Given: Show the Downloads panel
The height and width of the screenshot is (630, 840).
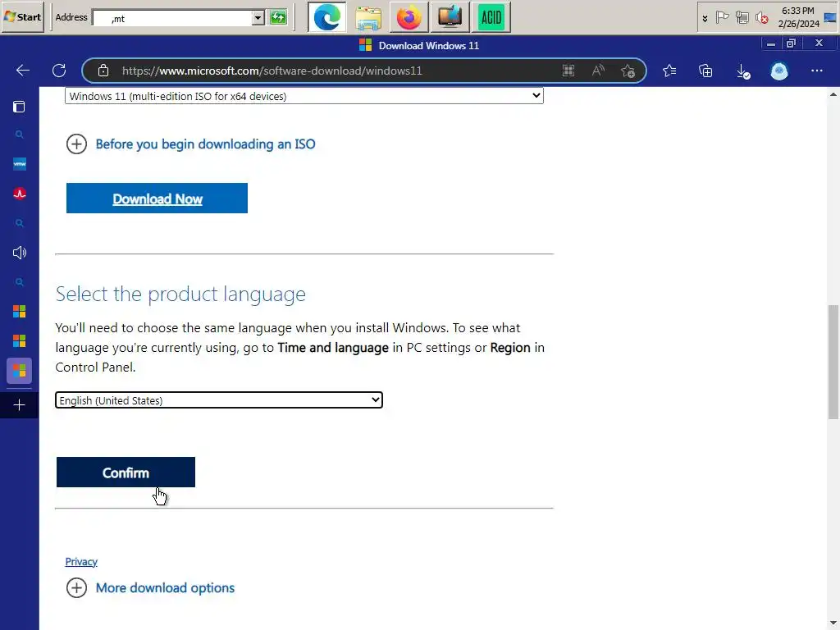Looking at the screenshot, I should click(x=743, y=71).
